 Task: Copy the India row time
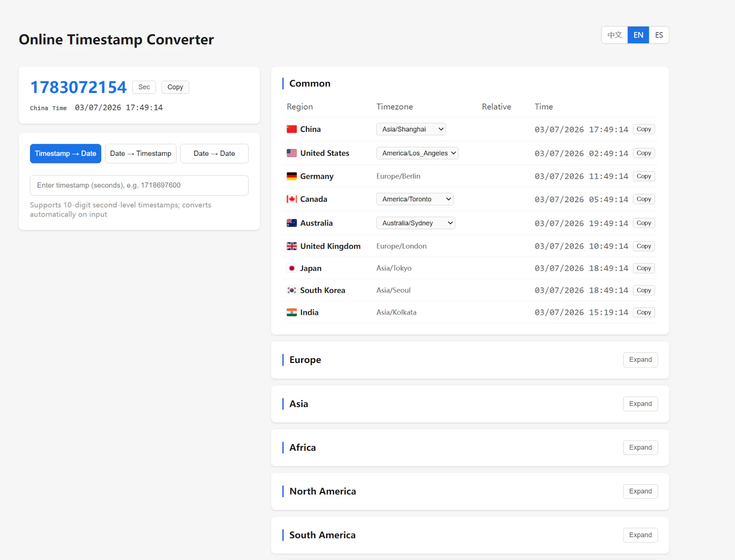[x=644, y=312]
